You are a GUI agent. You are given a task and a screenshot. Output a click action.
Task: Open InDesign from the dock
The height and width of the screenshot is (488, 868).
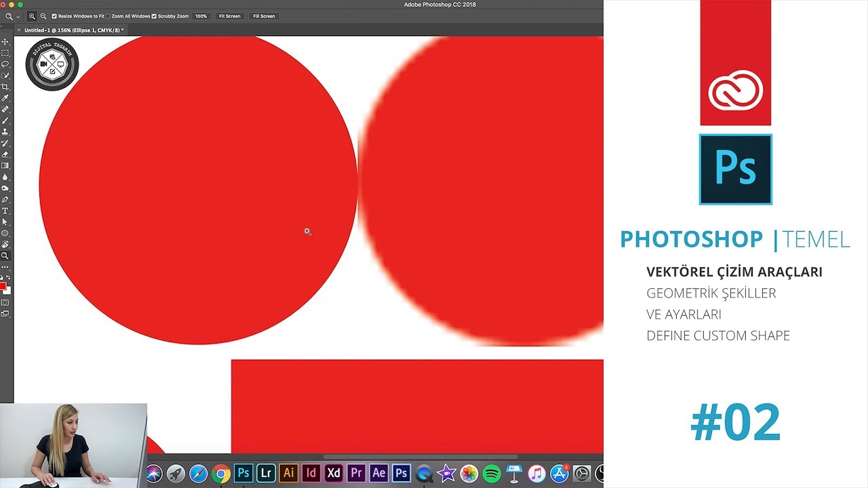(311, 473)
